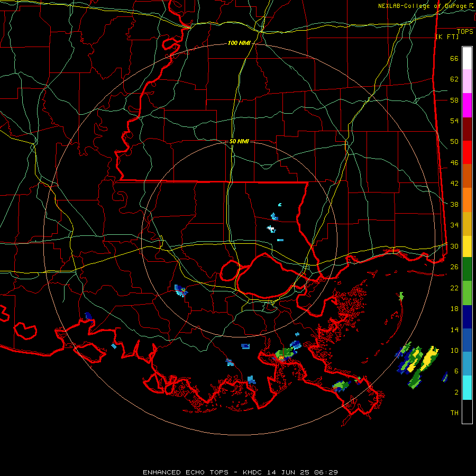Click the light green legend band
The height and width of the screenshot is (476, 476).
point(467,293)
